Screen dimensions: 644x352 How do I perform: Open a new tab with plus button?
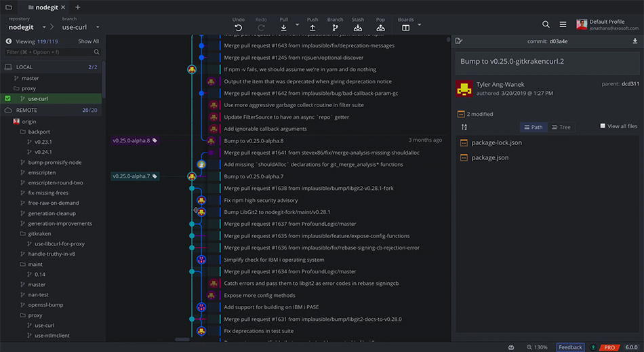pos(78,7)
